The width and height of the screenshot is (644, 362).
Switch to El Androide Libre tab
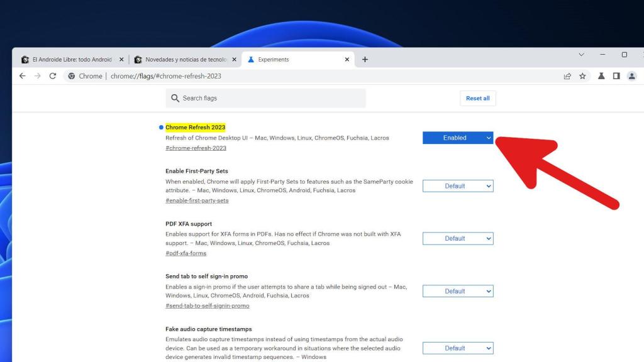(72, 60)
